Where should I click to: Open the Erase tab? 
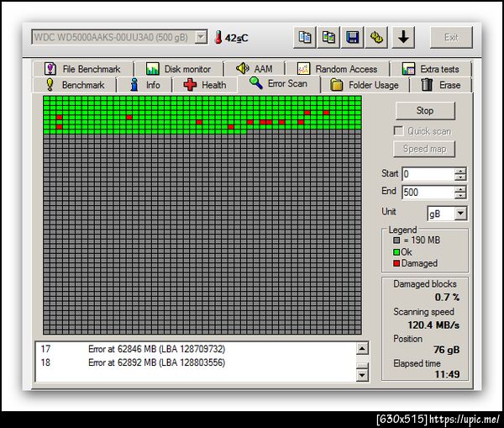[x=441, y=85]
